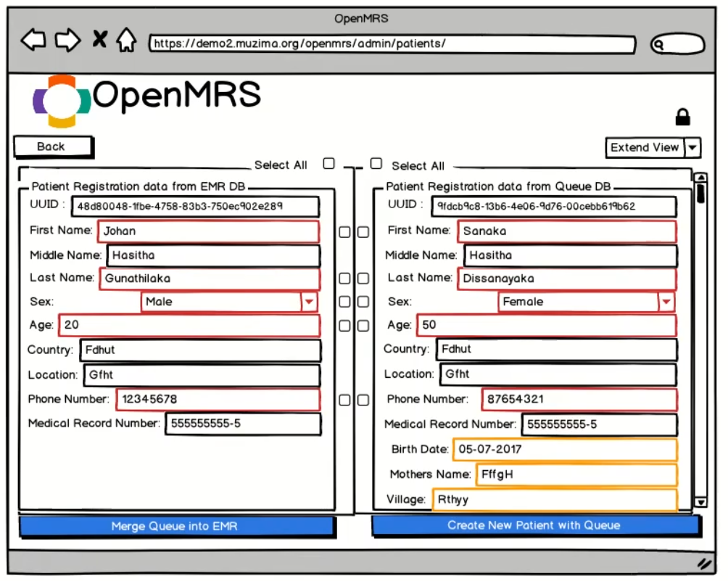Click the EMR Location field Gfht
Screen dimensions: 728x581
[x=202, y=375]
